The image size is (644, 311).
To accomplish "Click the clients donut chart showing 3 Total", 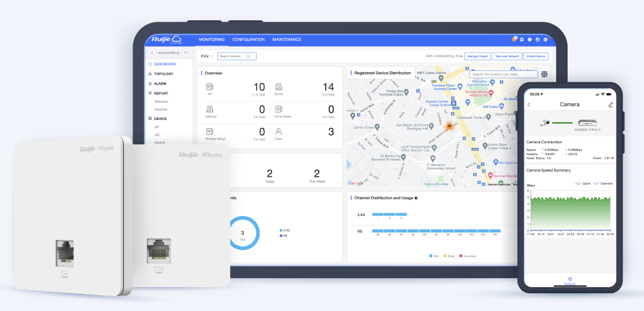I will 242,233.
